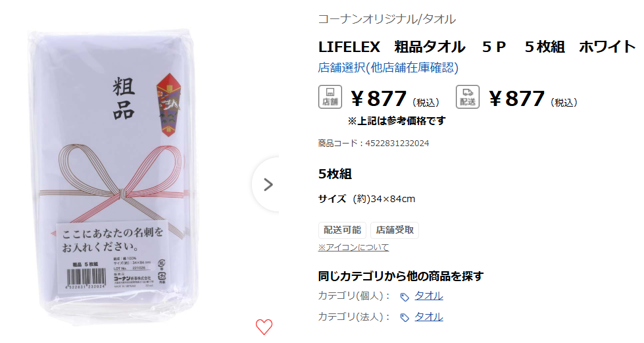Click the tag icon beside カテゴリ(個人)
Viewport: 644px width, 343px height.
(405, 297)
